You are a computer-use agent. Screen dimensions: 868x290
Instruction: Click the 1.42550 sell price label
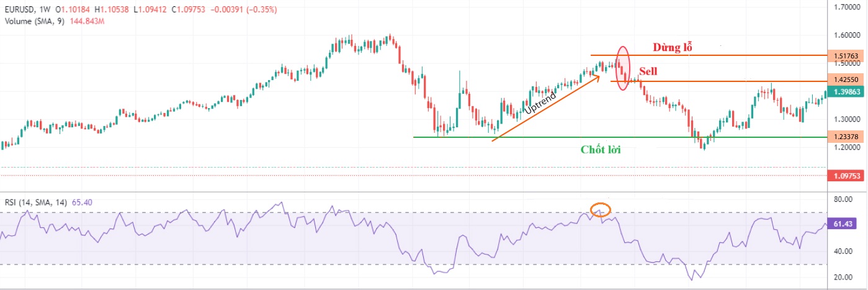pos(846,80)
